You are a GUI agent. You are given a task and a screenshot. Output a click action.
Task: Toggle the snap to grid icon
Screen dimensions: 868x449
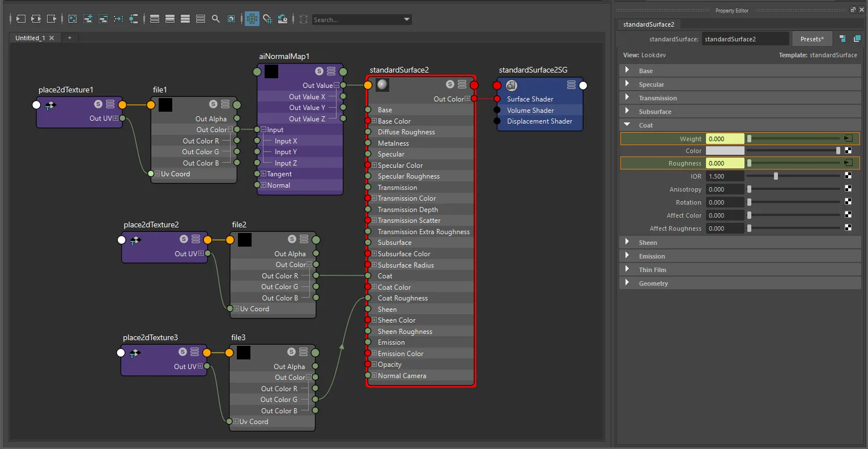[267, 19]
